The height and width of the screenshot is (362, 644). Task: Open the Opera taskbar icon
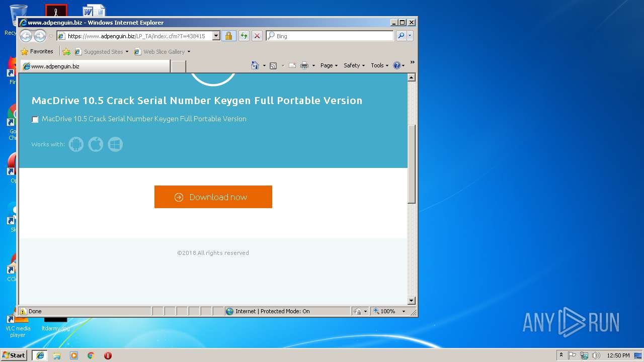tap(108, 355)
